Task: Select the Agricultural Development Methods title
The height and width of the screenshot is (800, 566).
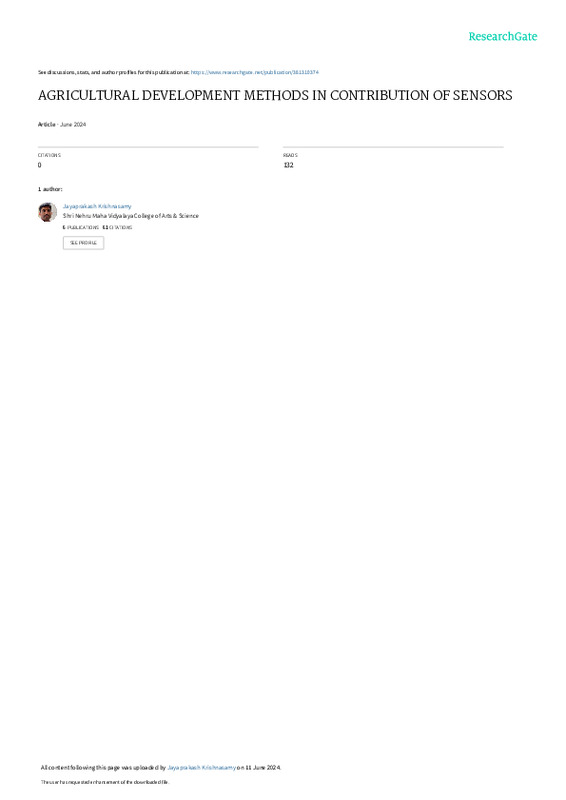Action: point(275,95)
